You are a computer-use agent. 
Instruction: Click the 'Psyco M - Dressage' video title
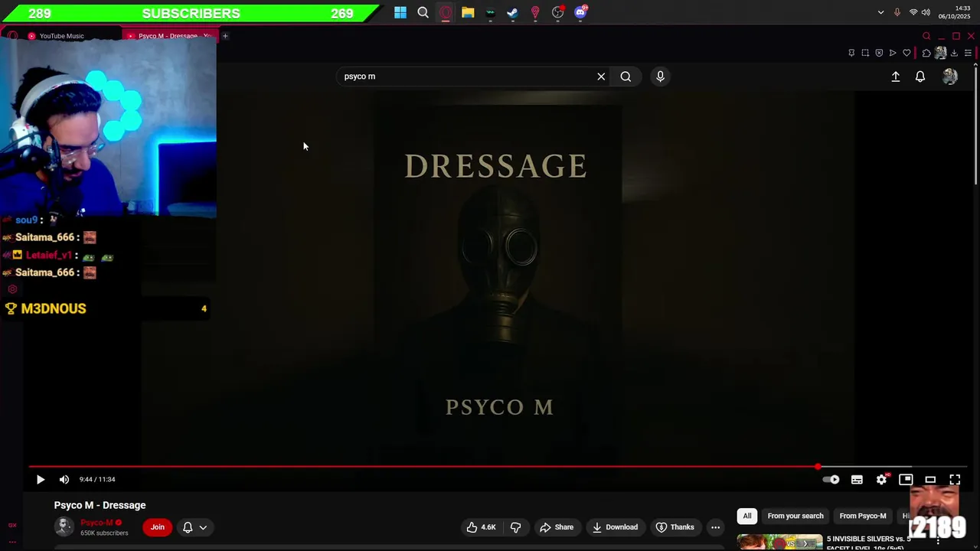pos(100,505)
